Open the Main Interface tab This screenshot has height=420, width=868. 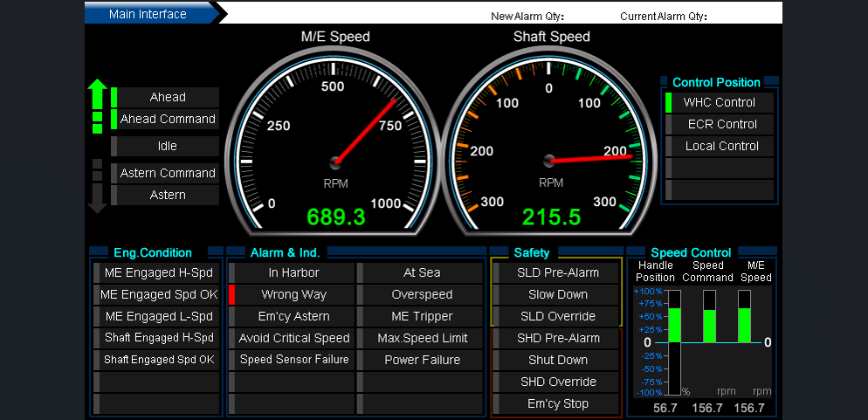tap(148, 14)
